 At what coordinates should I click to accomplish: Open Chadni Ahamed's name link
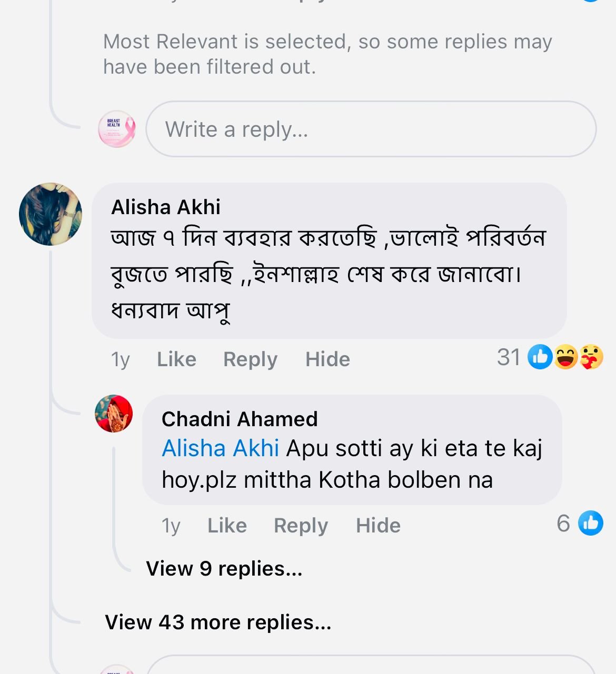tap(240, 419)
